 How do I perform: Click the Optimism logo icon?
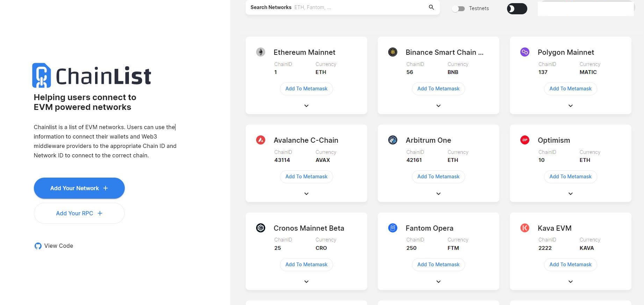click(525, 140)
